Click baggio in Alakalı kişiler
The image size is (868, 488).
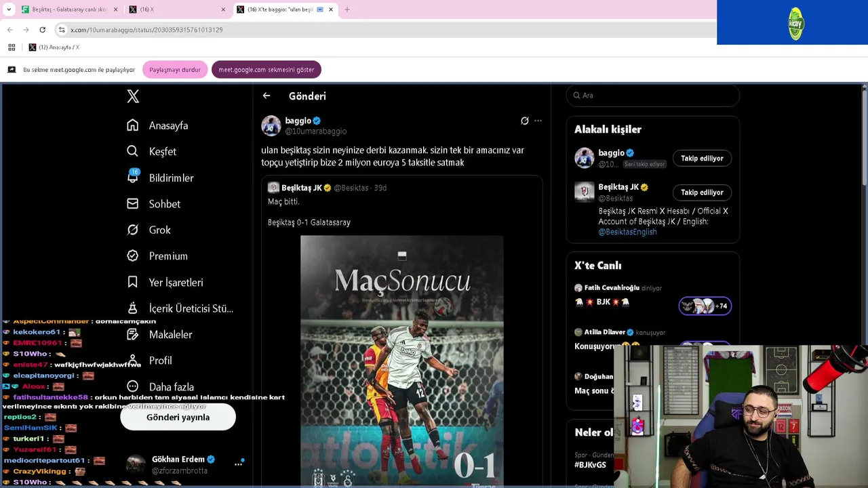tap(611, 153)
